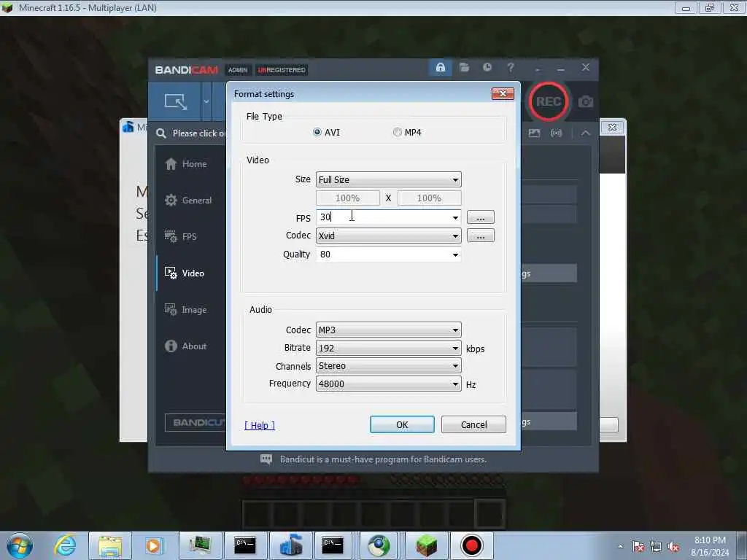Click the Bandicam picture-mode icon

coord(535,133)
